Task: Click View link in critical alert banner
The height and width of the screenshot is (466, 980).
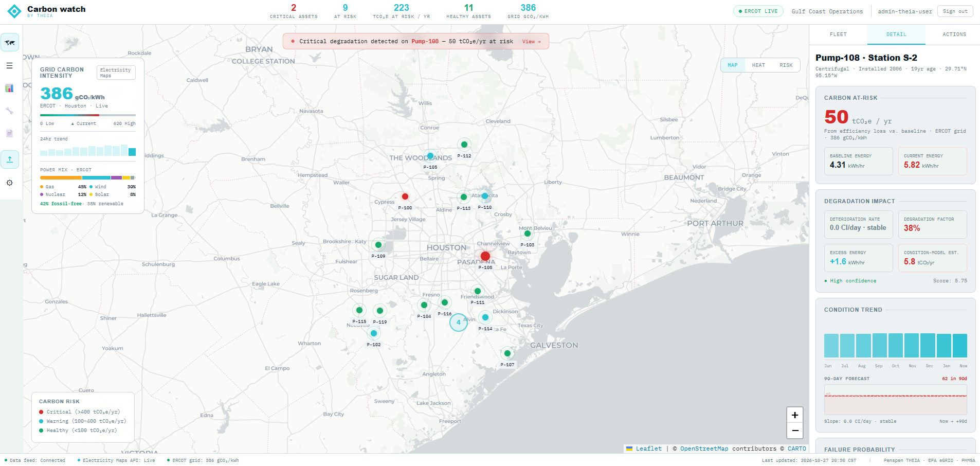Action: click(532, 42)
